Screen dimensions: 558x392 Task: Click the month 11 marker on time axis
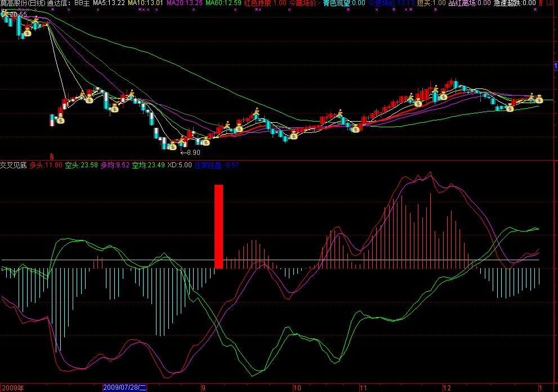pyautogui.click(x=363, y=388)
